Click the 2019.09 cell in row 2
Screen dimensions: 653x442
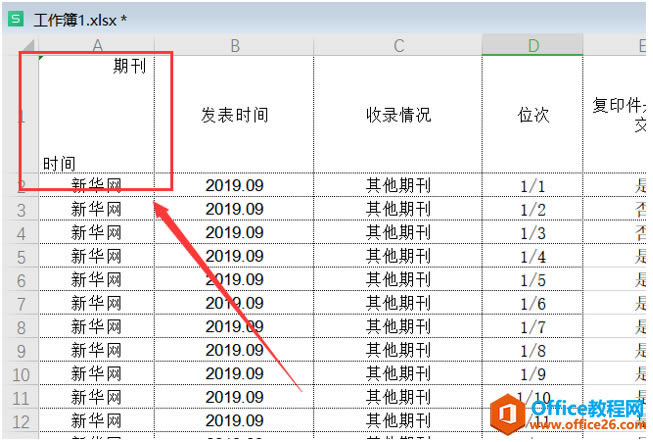234,185
